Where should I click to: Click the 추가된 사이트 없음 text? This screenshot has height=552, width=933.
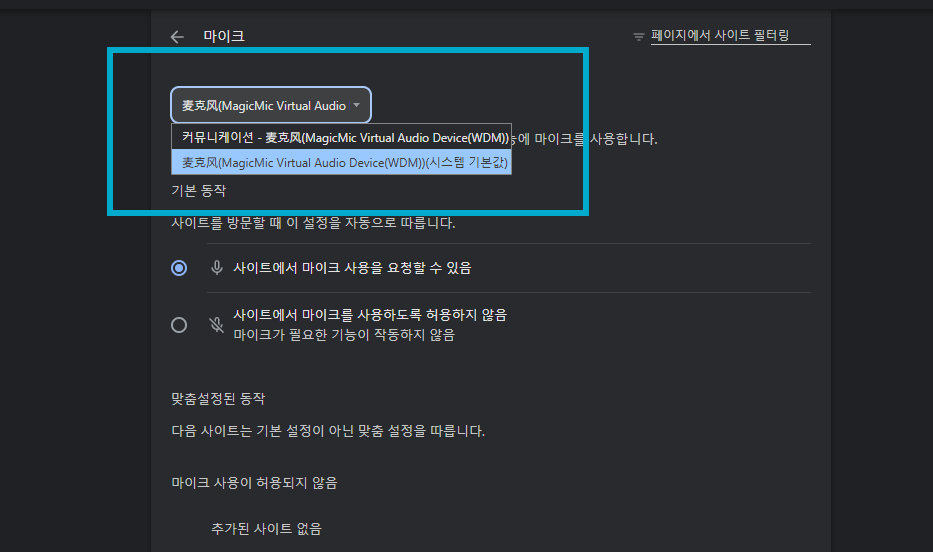[267, 528]
